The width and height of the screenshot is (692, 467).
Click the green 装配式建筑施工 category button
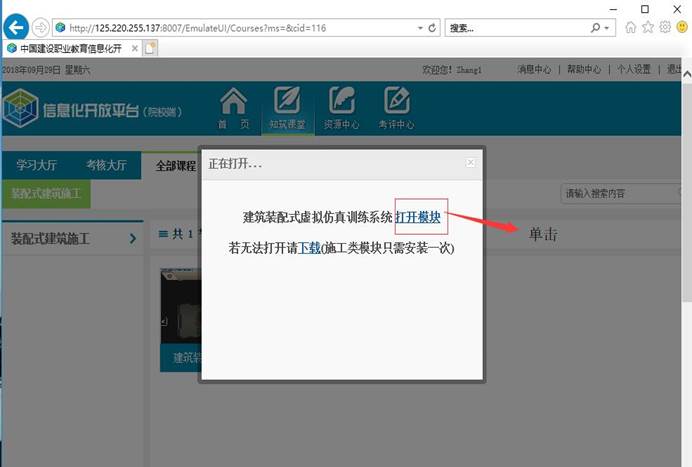tap(46, 193)
